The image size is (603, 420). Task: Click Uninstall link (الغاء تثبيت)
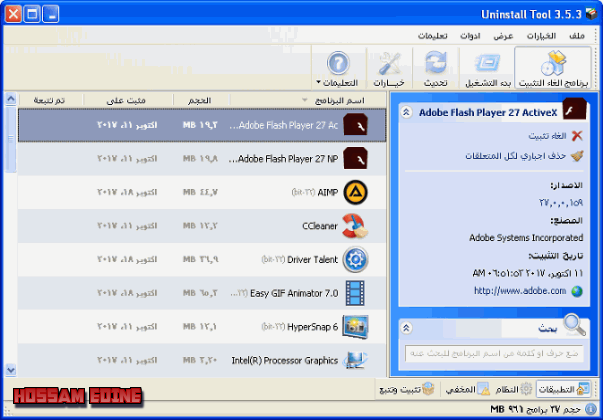coord(548,136)
